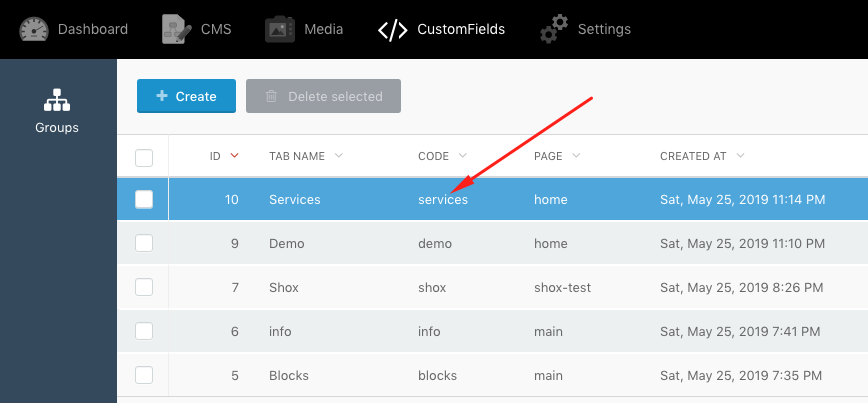Image resolution: width=868 pixels, height=403 pixels.
Task: Go to Dashboard menu label
Action: point(92,29)
